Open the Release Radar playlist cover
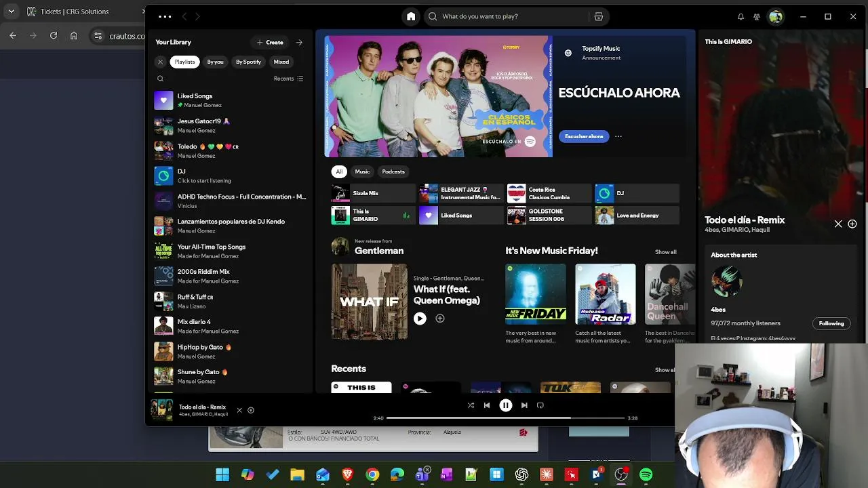Image resolution: width=868 pixels, height=488 pixels. pyautogui.click(x=606, y=294)
